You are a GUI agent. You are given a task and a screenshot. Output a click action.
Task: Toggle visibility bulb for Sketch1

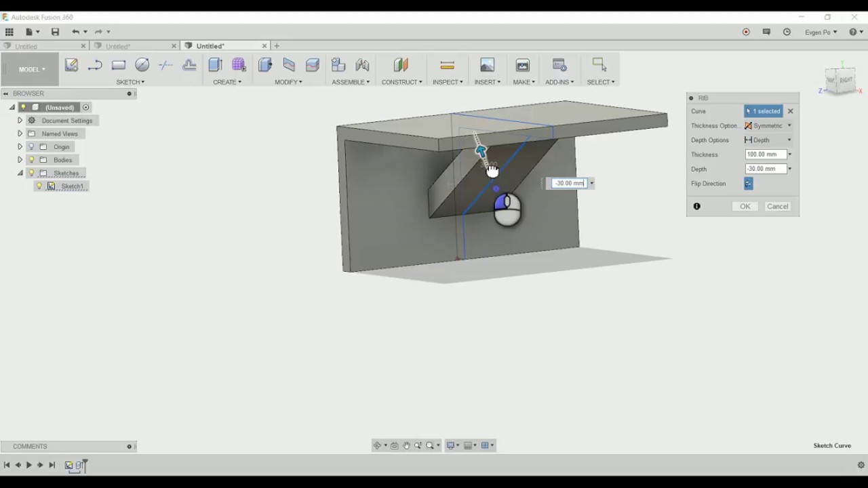click(39, 186)
